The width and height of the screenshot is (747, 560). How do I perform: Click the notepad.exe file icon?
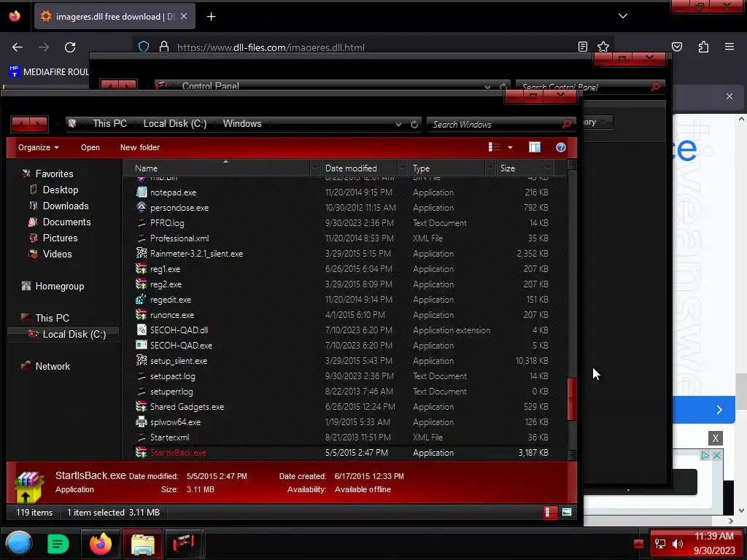(142, 192)
